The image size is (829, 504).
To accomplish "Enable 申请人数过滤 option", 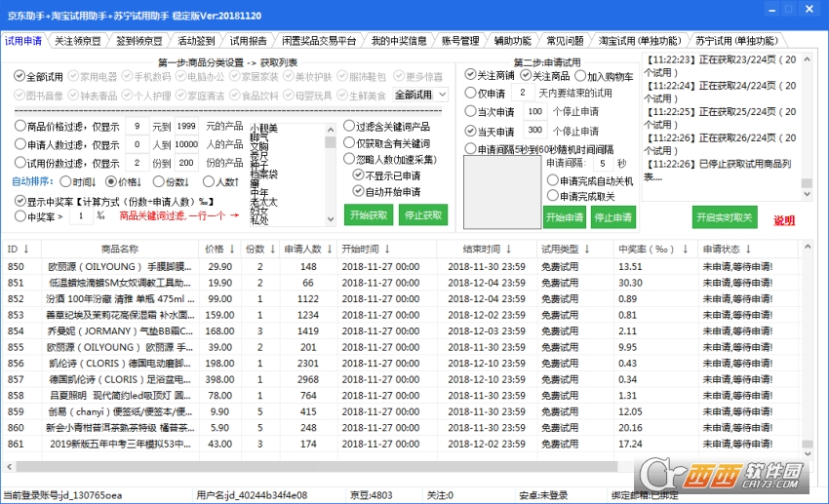I will coord(20,143).
